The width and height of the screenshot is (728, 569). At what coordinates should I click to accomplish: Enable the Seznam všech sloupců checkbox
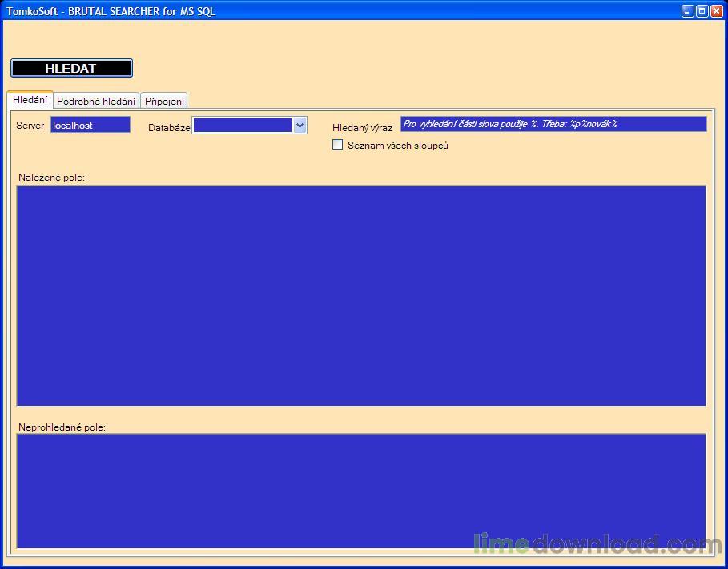coord(338,145)
